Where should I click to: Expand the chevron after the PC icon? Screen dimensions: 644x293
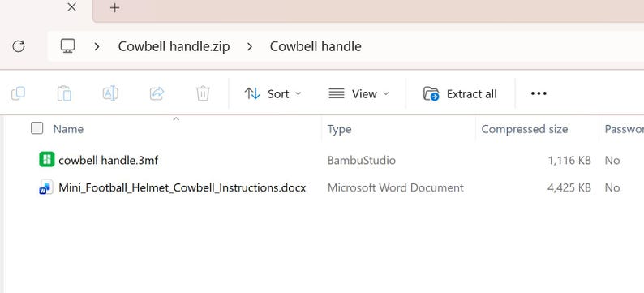coord(97,46)
